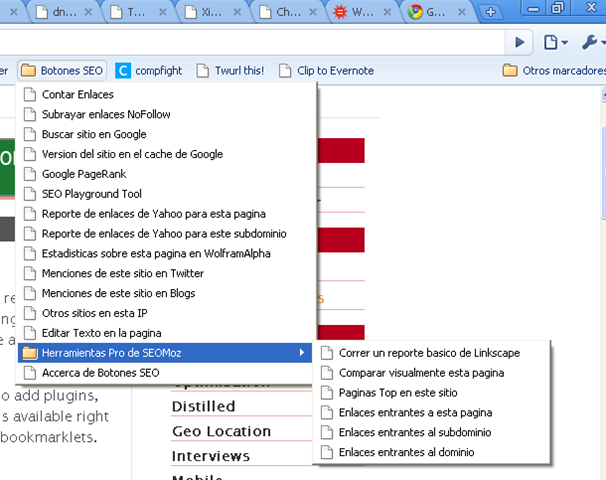The width and height of the screenshot is (606, 480).
Task: Click the compfight bookmark
Action: (x=149, y=71)
